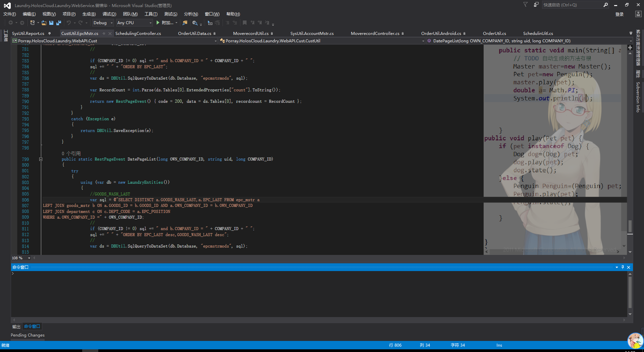Open the Any CPU platform dropdown
This screenshot has height=352, width=644.
click(134, 23)
